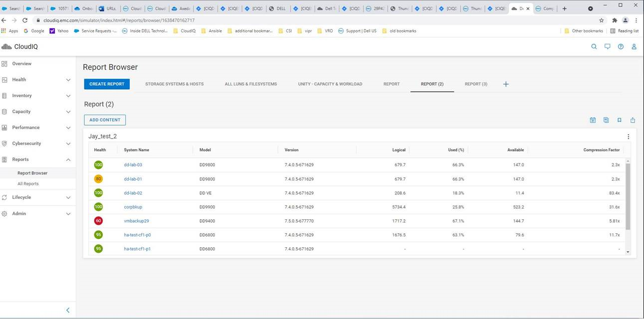Click the table's vertical scrollbar down arrow
The image size is (644, 323).
click(628, 252)
